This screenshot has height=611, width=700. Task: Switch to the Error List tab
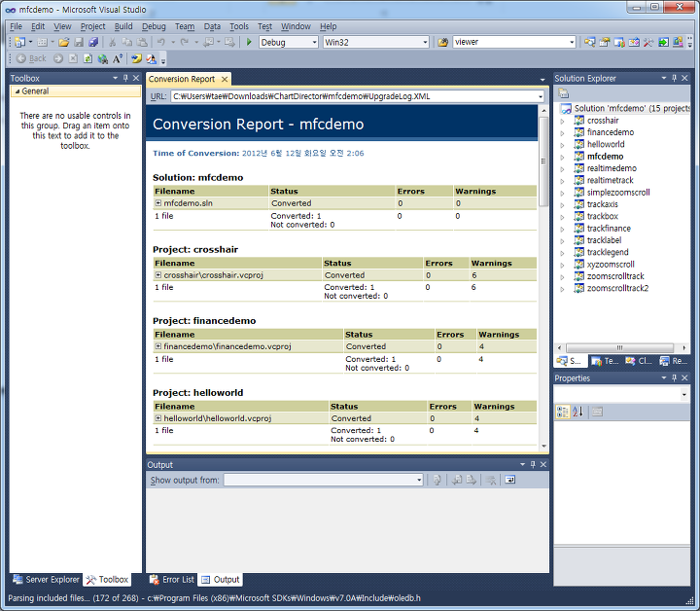click(x=172, y=579)
